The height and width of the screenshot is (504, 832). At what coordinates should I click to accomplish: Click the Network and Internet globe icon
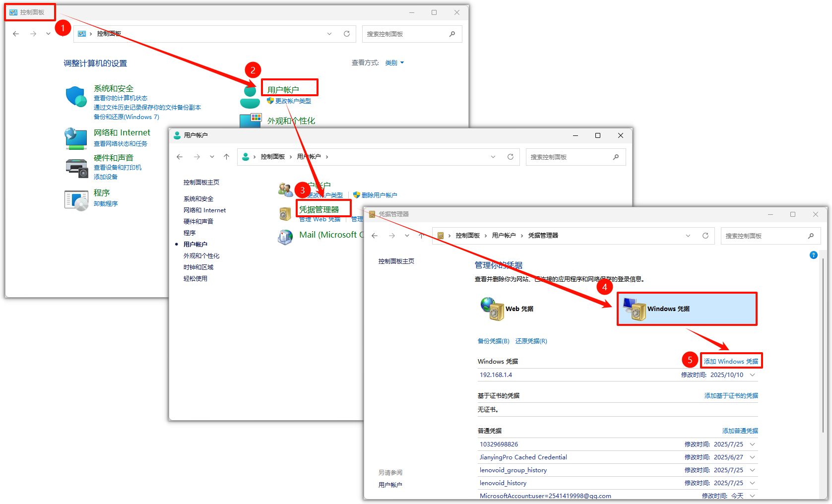pos(76,138)
